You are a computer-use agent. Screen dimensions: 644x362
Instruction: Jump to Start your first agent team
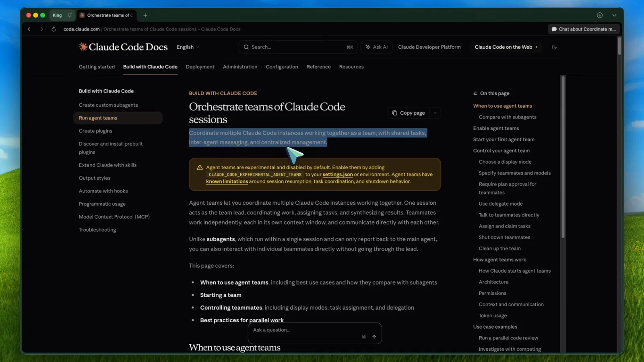[504, 140]
